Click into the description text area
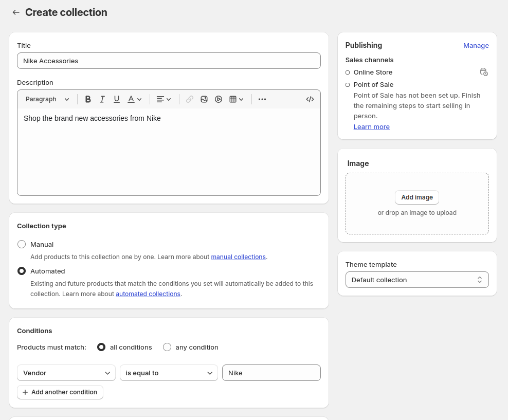Image resolution: width=508 pixels, height=420 pixels. tap(169, 152)
